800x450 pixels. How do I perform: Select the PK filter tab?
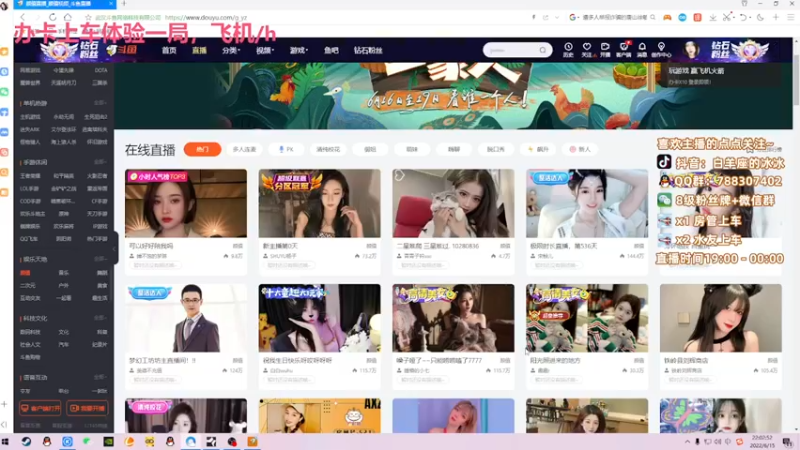(x=286, y=149)
